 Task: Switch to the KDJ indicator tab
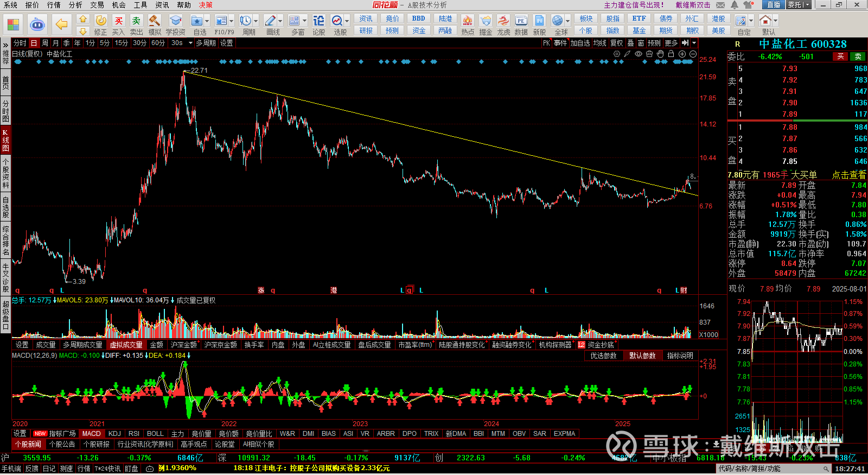coord(114,434)
